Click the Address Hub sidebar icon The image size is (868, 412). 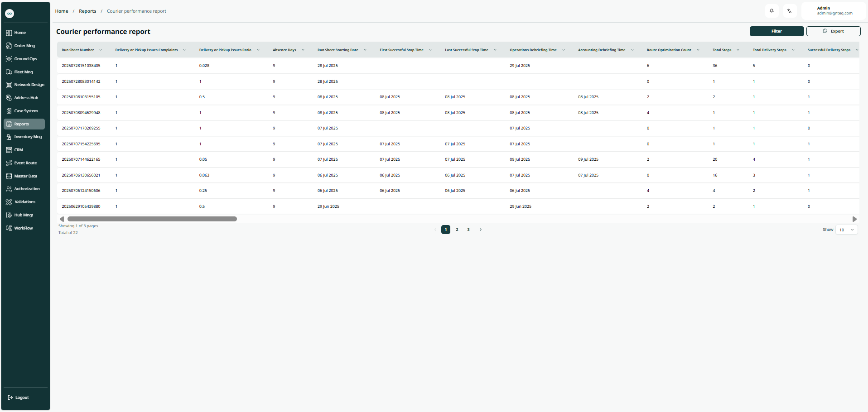(9, 98)
